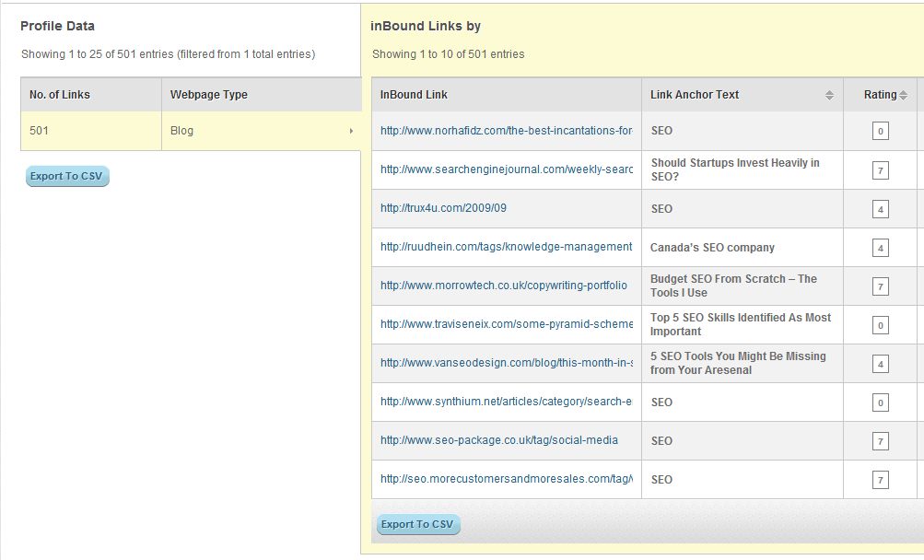924x560 pixels.
Task: Select the 501 links count cell
Action: coord(91,131)
